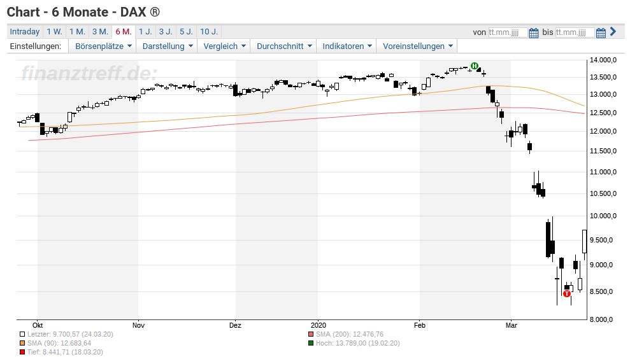This screenshot has width=630, height=364.
Task: Click 'Hoch: 13.789,00 (19.02.20)' legend text
Action: (357, 343)
